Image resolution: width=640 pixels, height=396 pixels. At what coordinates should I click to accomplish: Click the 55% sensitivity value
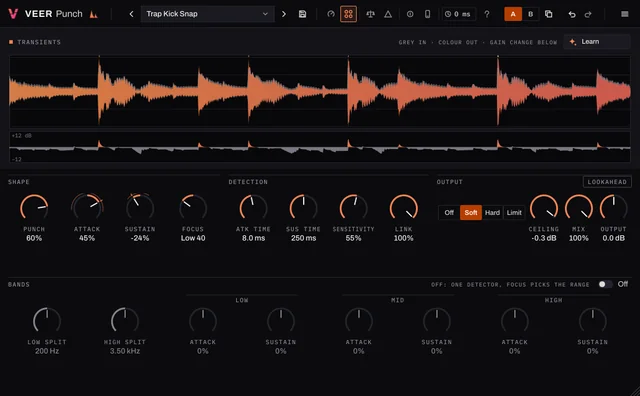(353, 238)
